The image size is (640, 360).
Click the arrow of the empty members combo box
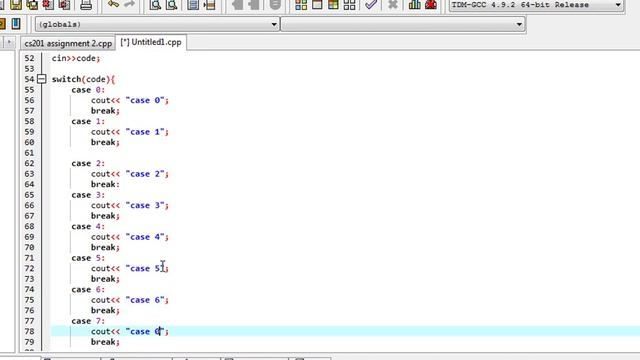point(519,24)
